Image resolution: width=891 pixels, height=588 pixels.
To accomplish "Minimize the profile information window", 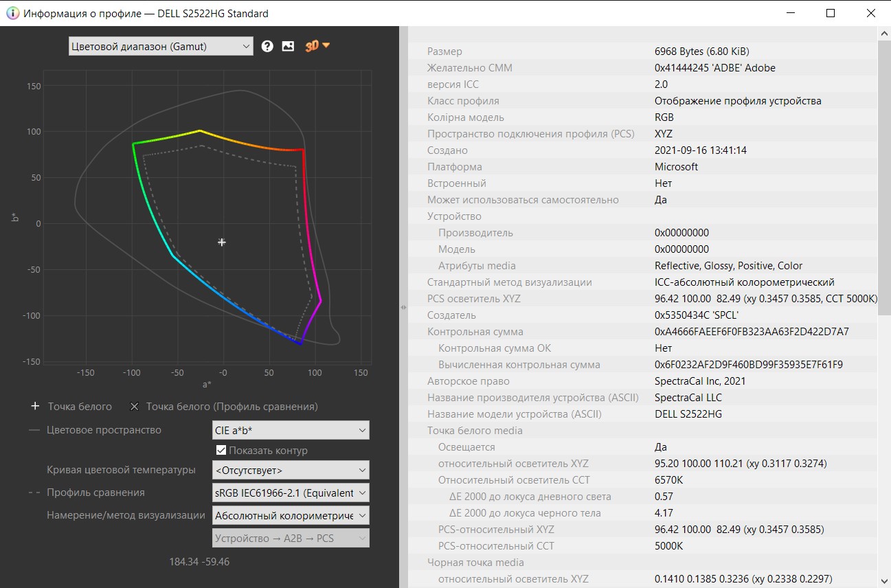I will coord(790,13).
